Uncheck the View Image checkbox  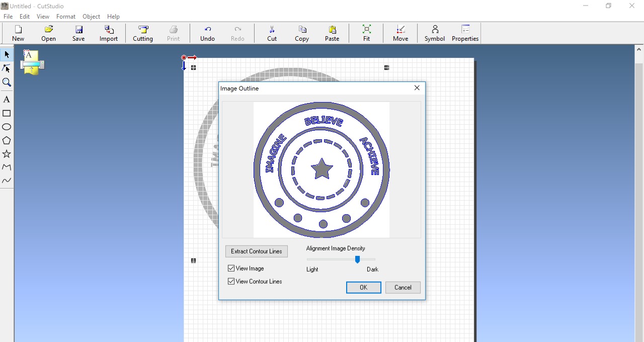click(x=231, y=269)
